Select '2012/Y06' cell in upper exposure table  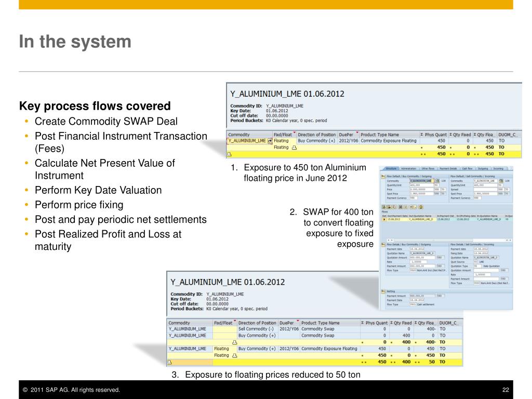[x=348, y=141]
